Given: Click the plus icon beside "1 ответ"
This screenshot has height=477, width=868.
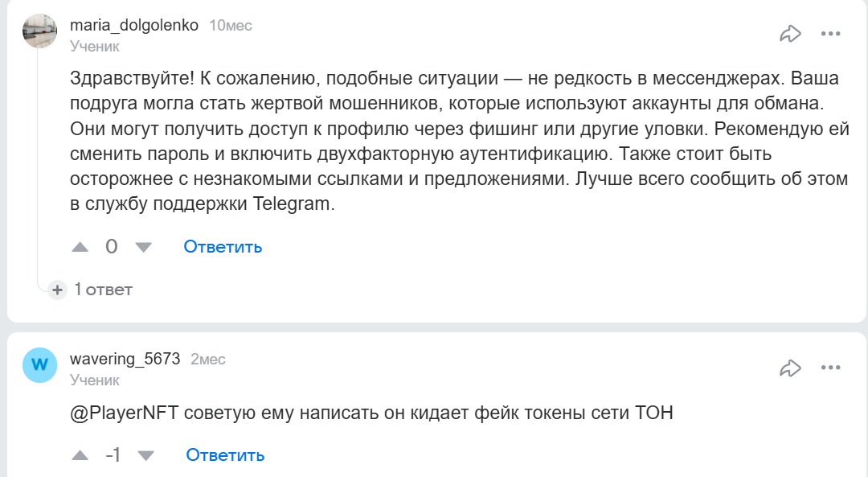Looking at the screenshot, I should pyautogui.click(x=57, y=290).
